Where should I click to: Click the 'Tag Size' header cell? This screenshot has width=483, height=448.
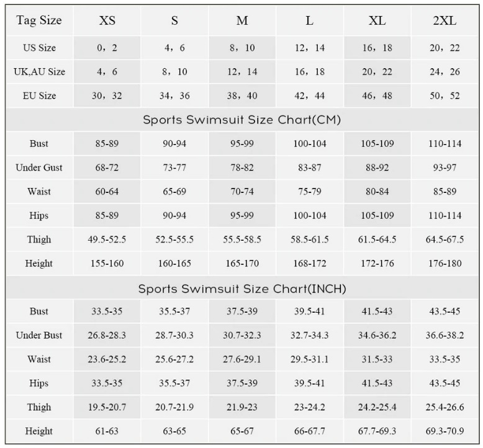click(39, 20)
